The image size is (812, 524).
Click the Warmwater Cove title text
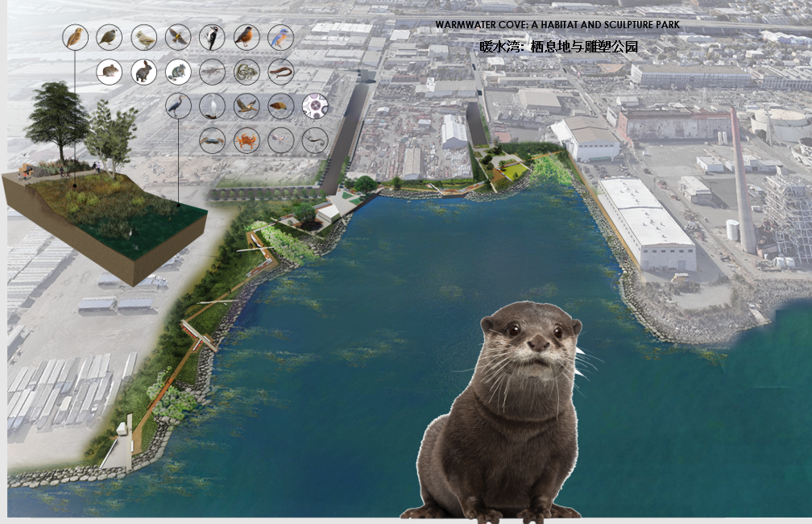tap(557, 25)
